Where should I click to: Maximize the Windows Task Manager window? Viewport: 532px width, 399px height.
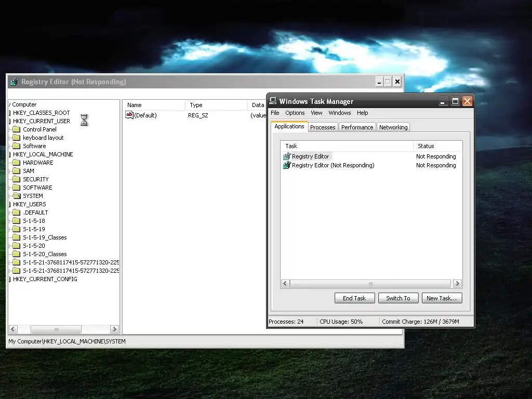coord(455,101)
